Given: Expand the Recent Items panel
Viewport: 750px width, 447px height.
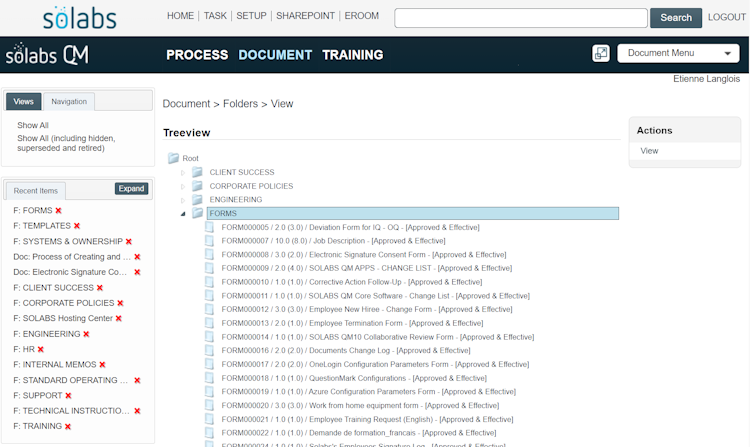Looking at the screenshot, I should [132, 189].
